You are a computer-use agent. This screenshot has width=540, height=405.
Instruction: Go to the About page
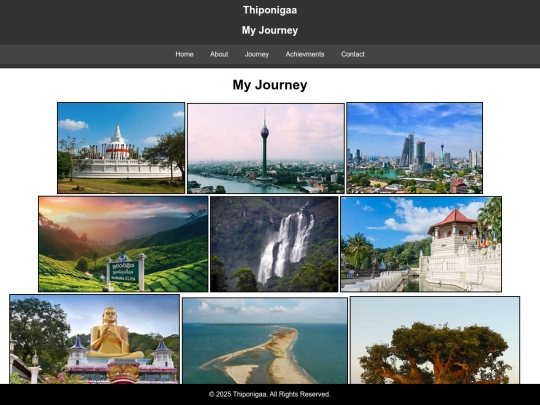pos(219,54)
